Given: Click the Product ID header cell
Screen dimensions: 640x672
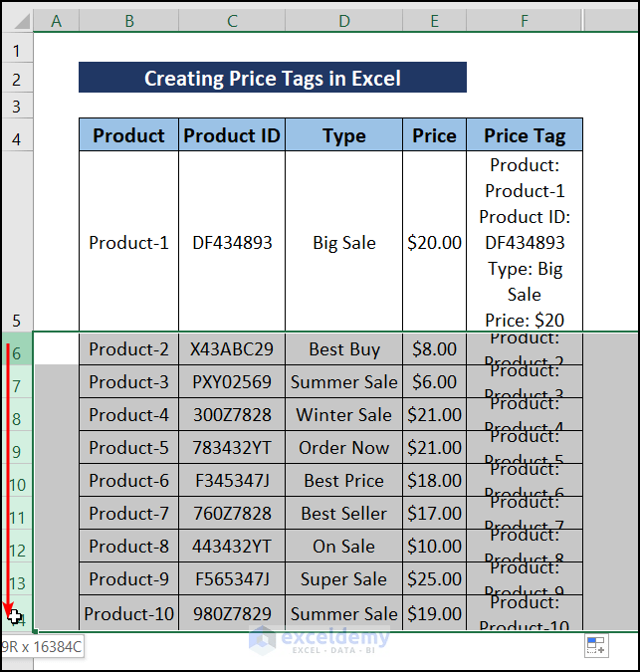Looking at the screenshot, I should click(232, 135).
